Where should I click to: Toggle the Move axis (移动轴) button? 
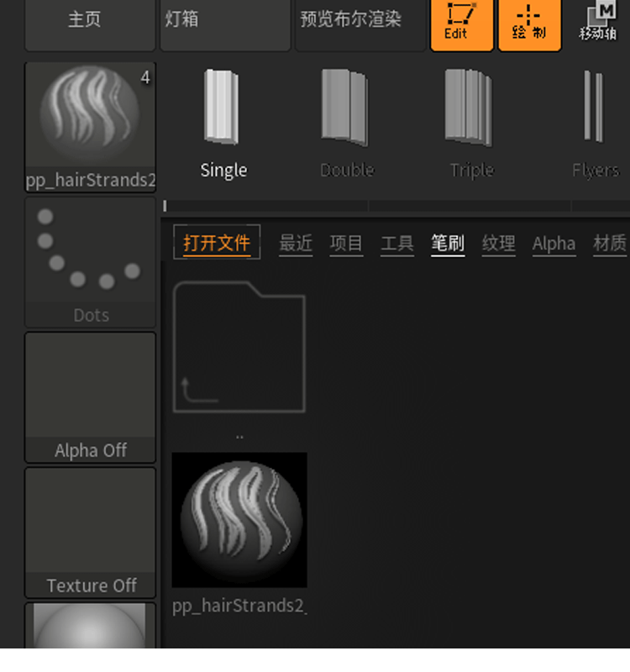click(598, 24)
